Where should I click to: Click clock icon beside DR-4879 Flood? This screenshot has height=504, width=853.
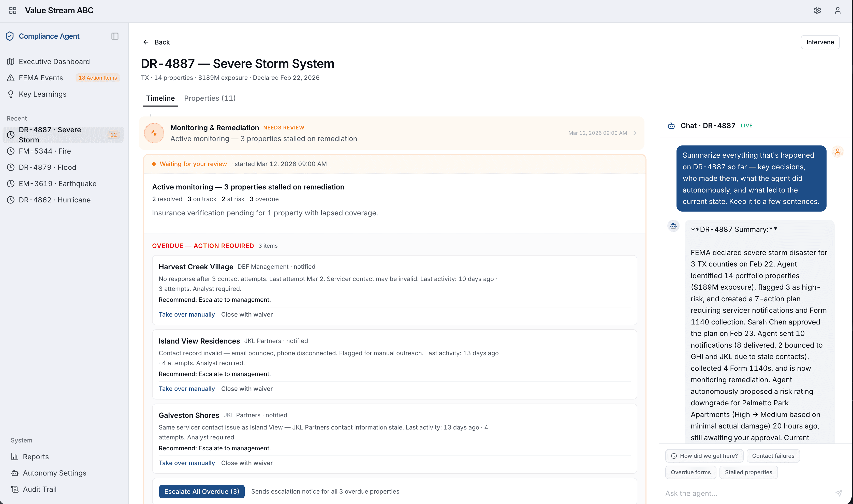11,167
